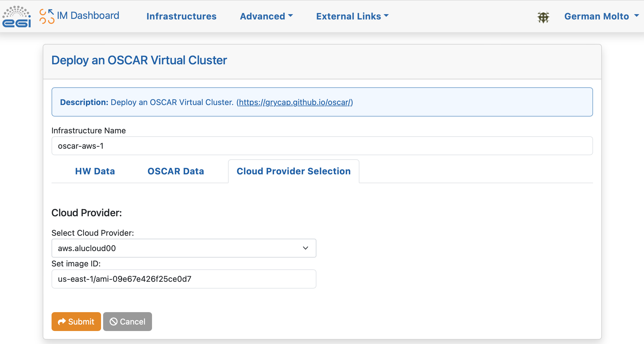Viewport: 644px width, 344px height.
Task: Open the Infrastructures page
Action: (181, 16)
